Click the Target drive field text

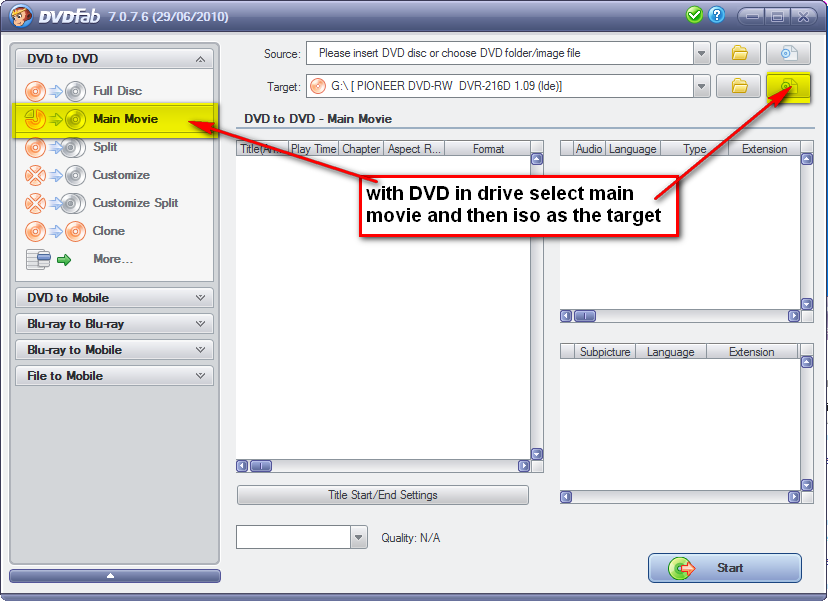coord(446,86)
